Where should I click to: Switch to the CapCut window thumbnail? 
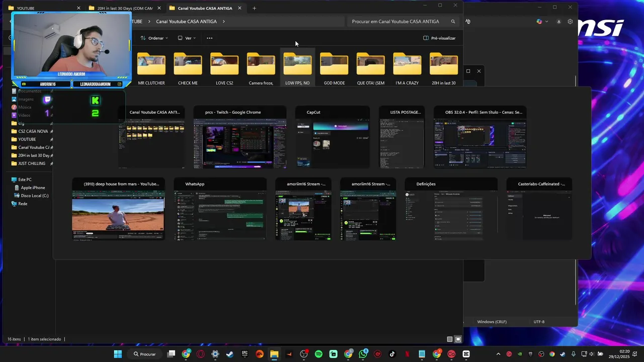point(332,137)
